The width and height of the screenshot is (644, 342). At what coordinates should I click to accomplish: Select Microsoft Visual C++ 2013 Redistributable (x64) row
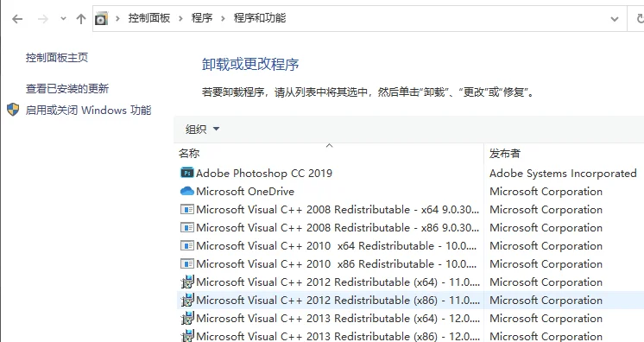(410, 318)
